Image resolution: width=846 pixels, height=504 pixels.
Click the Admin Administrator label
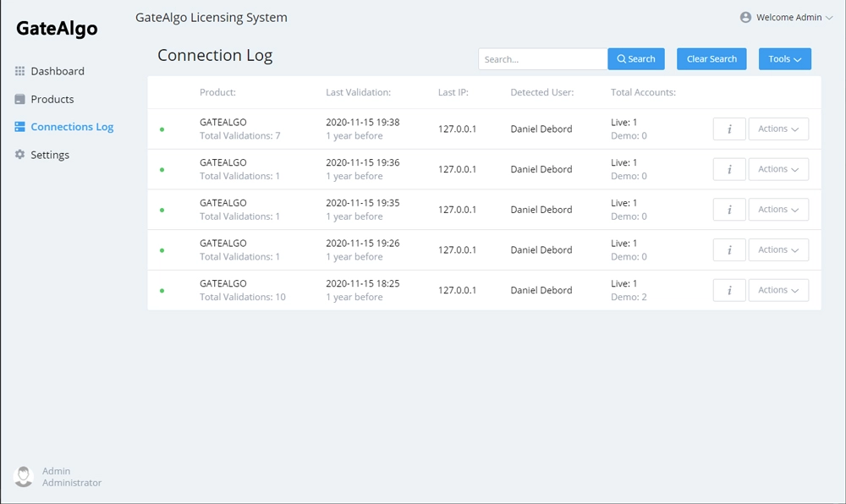click(x=72, y=477)
